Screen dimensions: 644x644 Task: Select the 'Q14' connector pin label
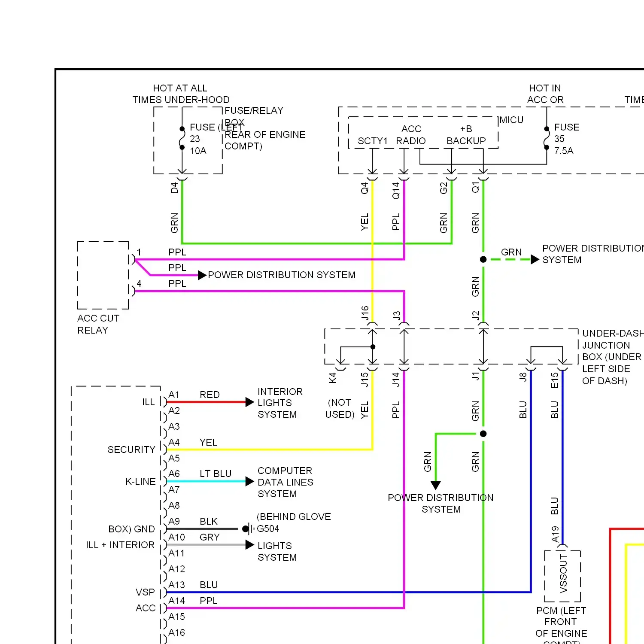pyautogui.click(x=396, y=190)
